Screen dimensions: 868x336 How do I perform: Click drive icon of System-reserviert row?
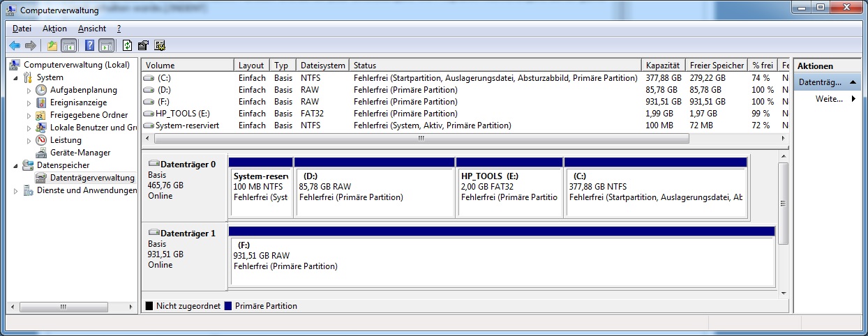click(149, 125)
